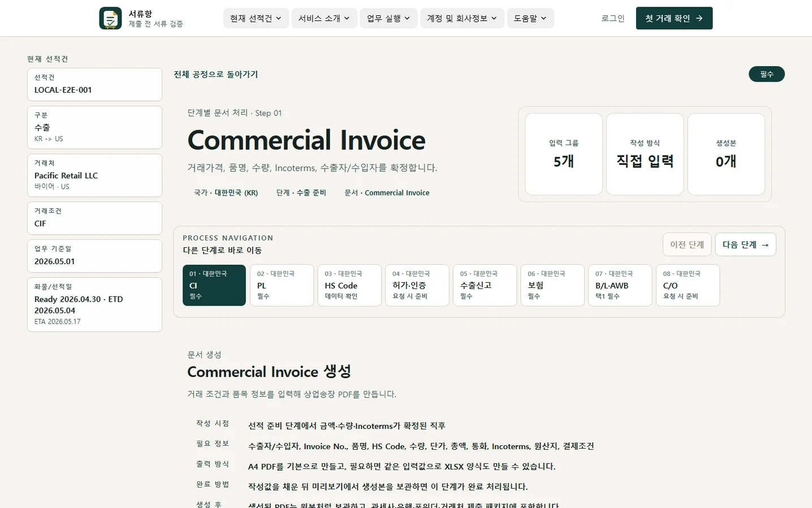Click the 완료 방법 label

[213, 484]
